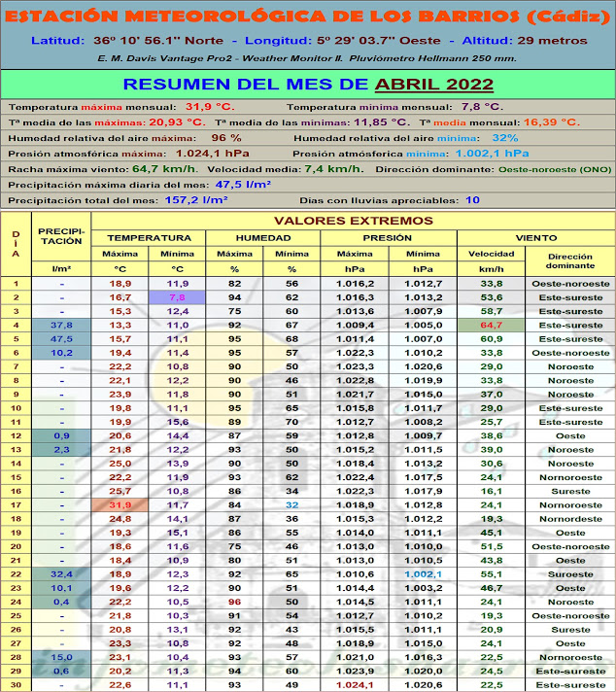
Task: Click wind speed '60,9' on day 5
Action: click(491, 339)
